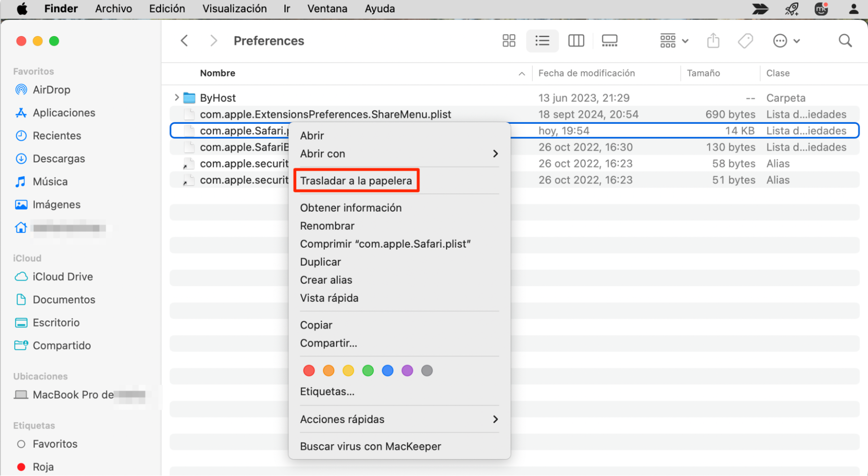
Task: Open the Ir menu
Action: tap(287, 9)
